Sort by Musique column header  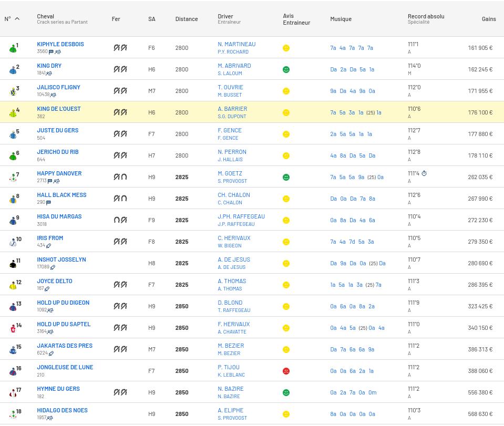(x=341, y=19)
